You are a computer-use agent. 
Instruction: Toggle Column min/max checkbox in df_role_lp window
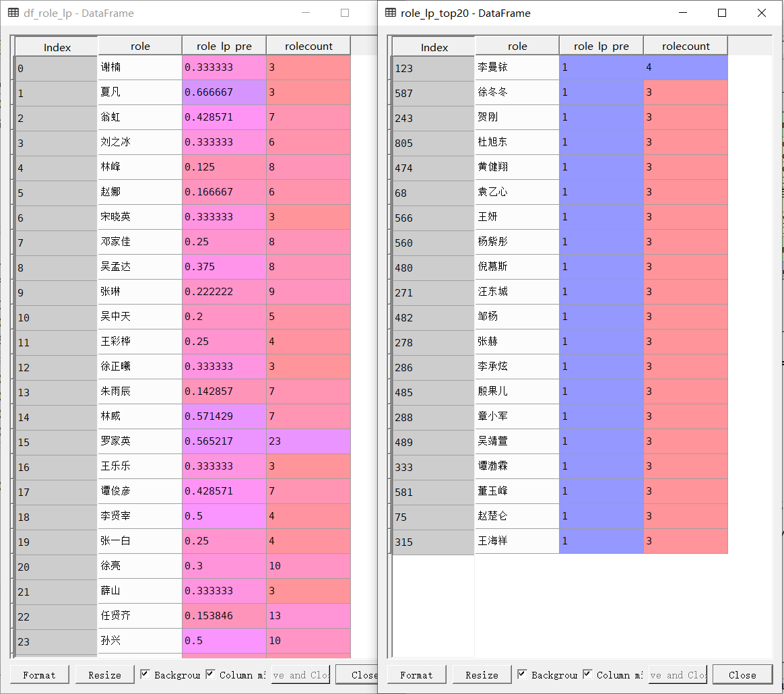[x=210, y=674]
